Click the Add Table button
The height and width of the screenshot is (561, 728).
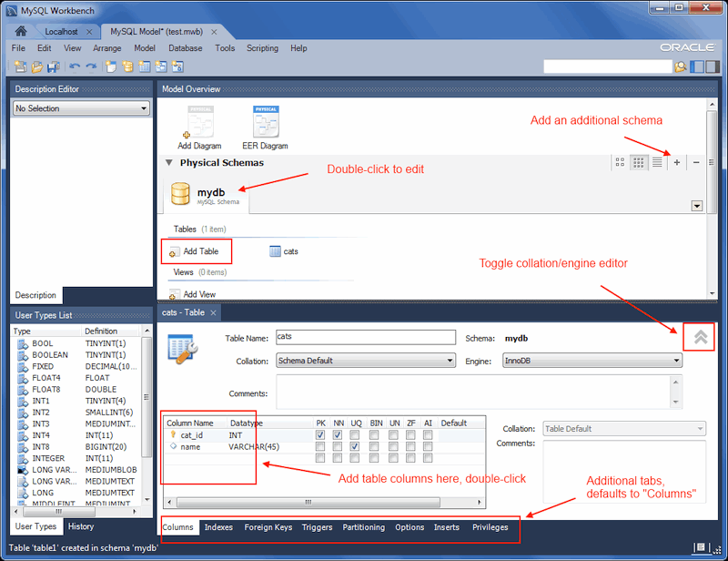(196, 250)
